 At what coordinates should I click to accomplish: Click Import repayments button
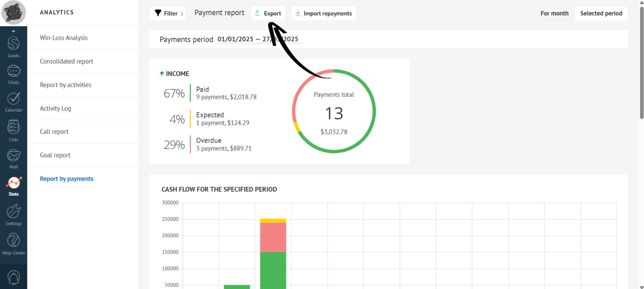point(323,13)
